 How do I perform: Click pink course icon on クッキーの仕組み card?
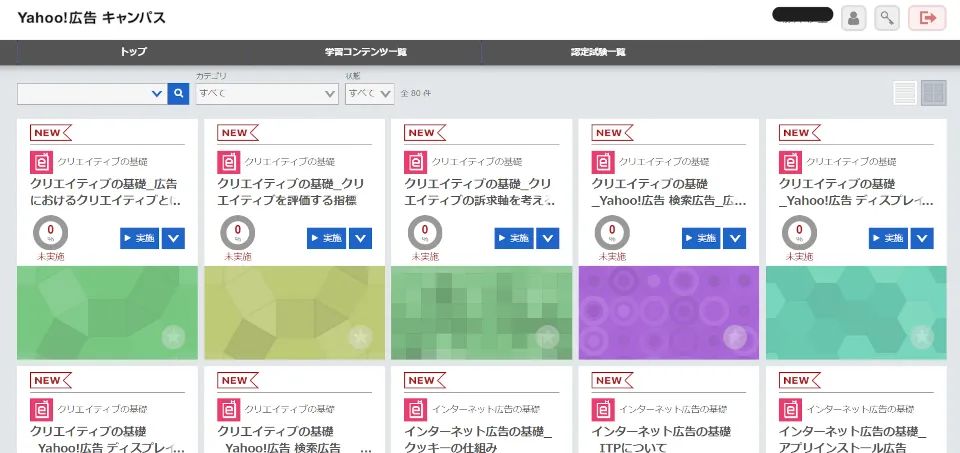tap(415, 410)
